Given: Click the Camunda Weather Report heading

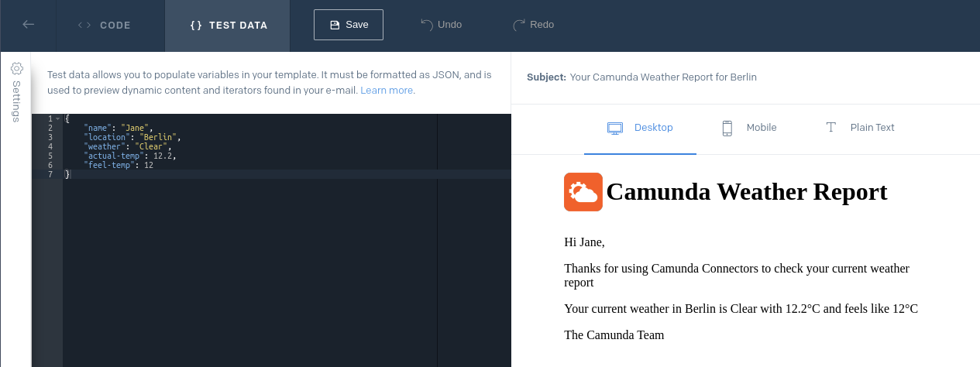Looking at the screenshot, I should coord(747,191).
